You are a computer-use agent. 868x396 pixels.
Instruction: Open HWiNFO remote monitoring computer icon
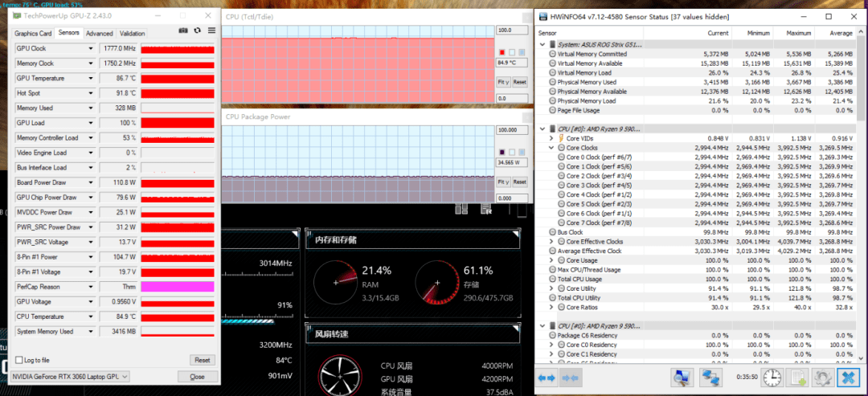[682, 378]
